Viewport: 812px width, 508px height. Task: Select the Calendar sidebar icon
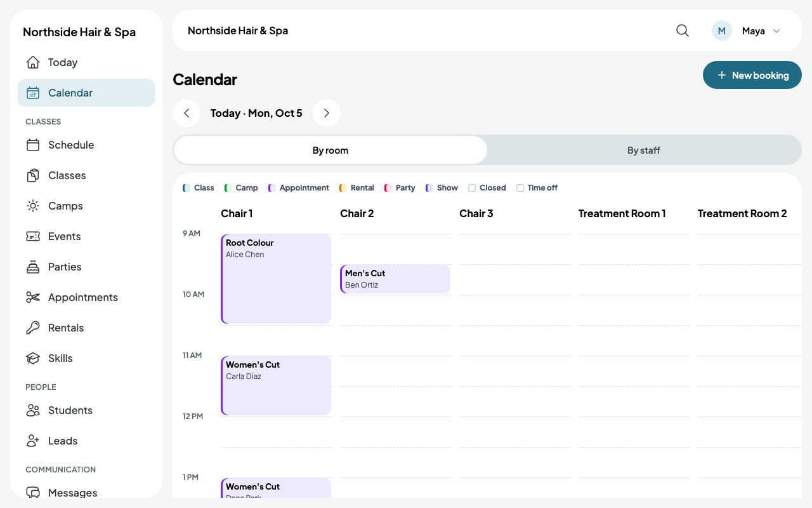pyautogui.click(x=33, y=93)
